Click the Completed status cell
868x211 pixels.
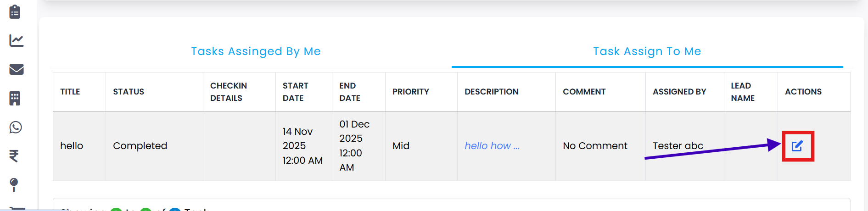(x=140, y=146)
